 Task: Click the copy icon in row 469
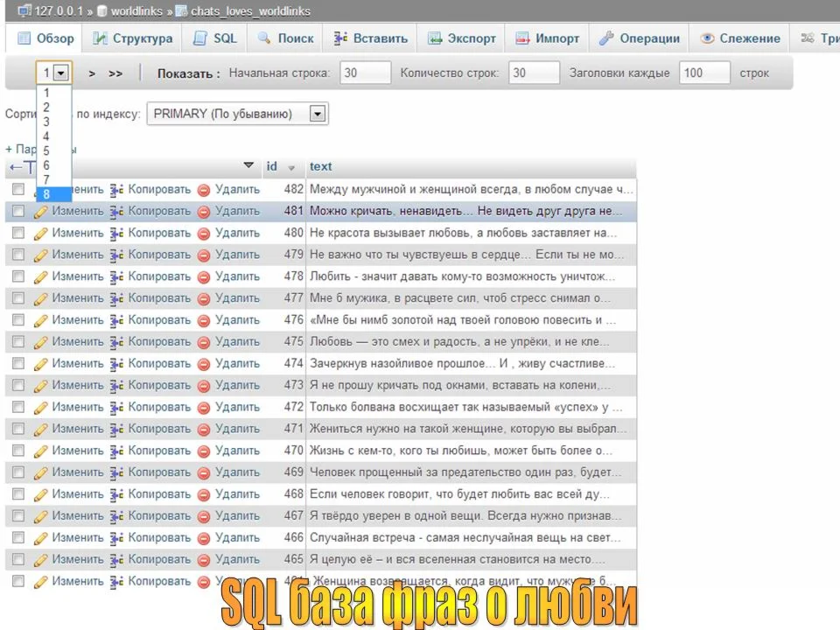(116, 473)
